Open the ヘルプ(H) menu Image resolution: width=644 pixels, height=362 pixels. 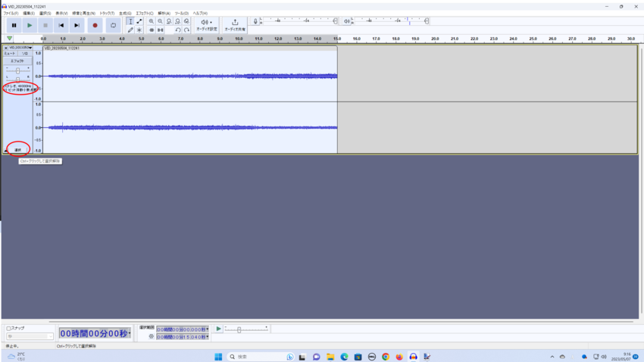point(200,13)
